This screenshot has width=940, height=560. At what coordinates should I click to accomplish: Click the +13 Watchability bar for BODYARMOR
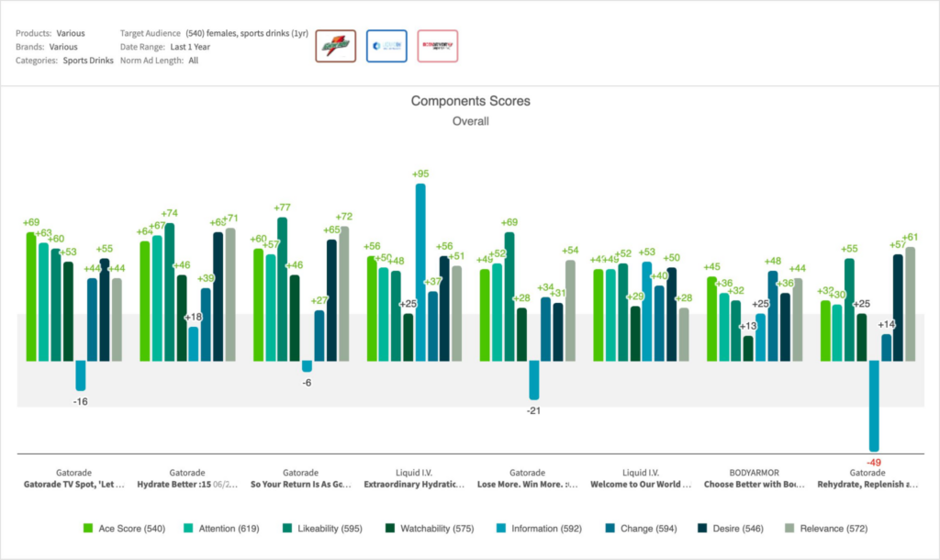[748, 348]
